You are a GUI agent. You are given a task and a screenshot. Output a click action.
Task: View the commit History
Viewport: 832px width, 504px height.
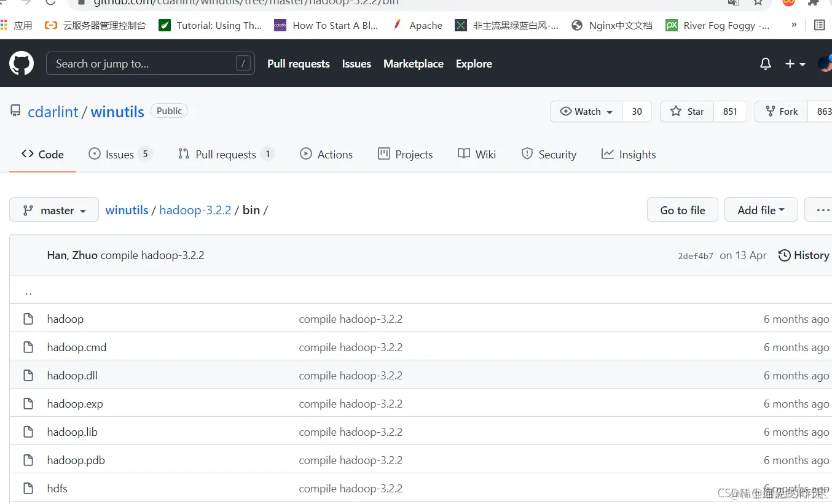point(804,255)
